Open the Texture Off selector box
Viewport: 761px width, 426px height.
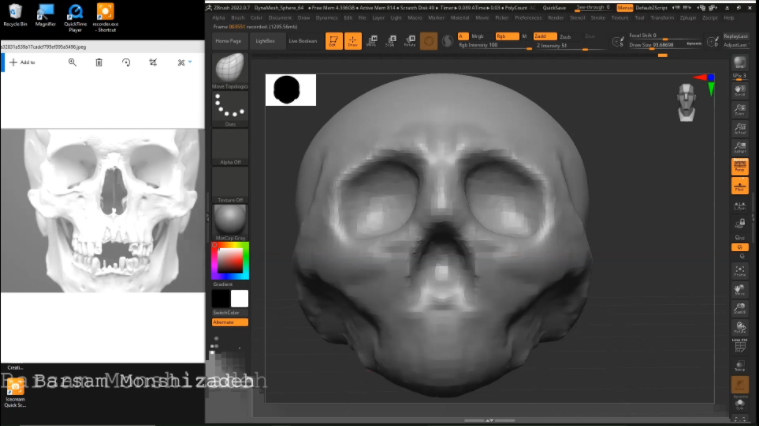[x=230, y=185]
